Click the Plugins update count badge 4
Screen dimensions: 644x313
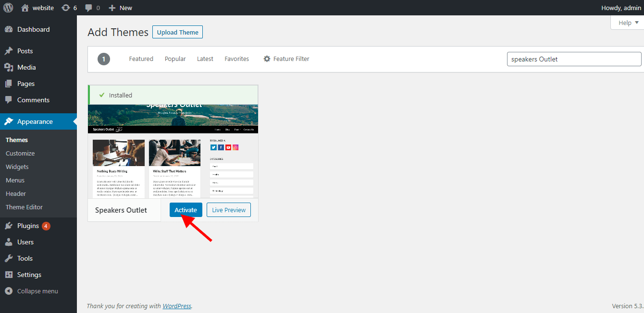(46, 226)
